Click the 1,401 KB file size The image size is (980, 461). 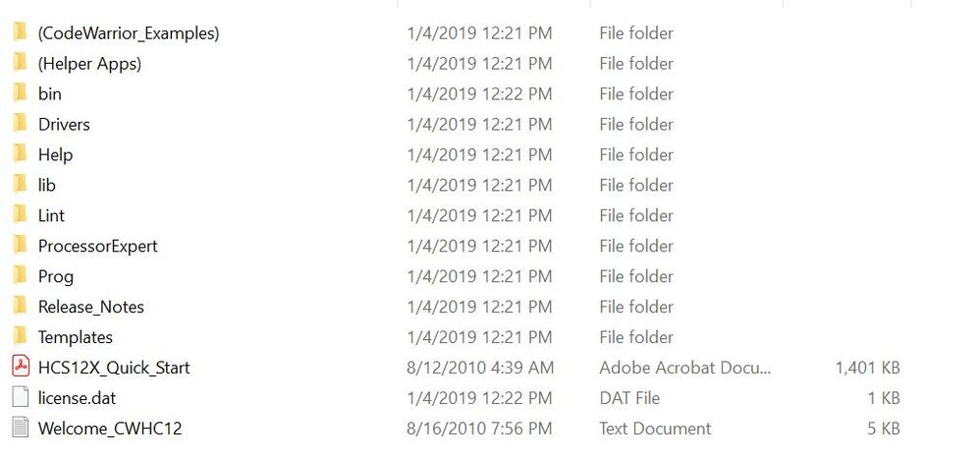(867, 369)
